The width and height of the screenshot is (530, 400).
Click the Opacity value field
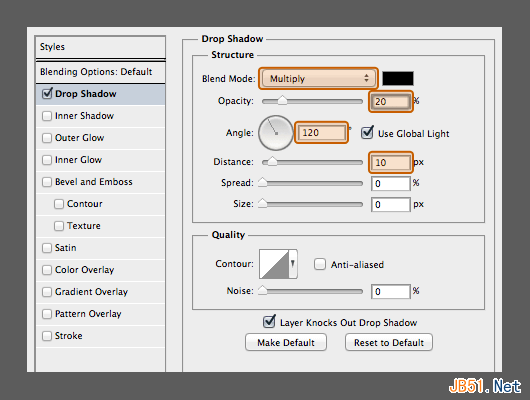[x=390, y=101]
